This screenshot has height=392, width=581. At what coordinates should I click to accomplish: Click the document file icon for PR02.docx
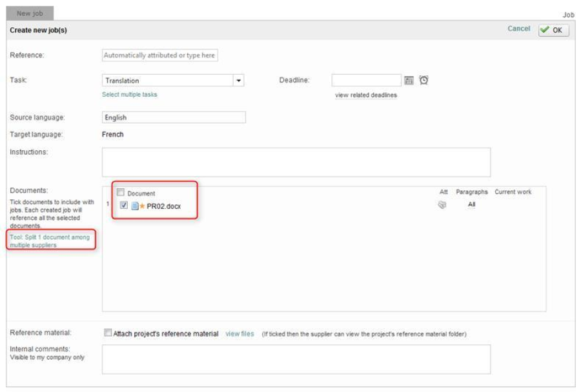point(134,206)
